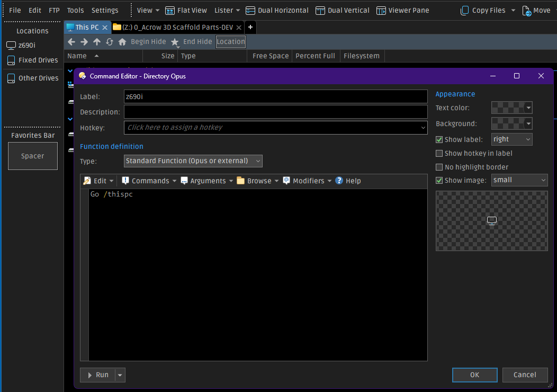
Task: Enable Show hotkey in label
Action: pos(439,154)
